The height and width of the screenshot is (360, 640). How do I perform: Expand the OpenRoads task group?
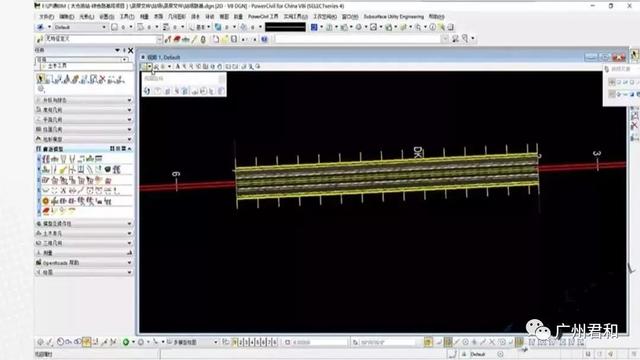point(84,263)
